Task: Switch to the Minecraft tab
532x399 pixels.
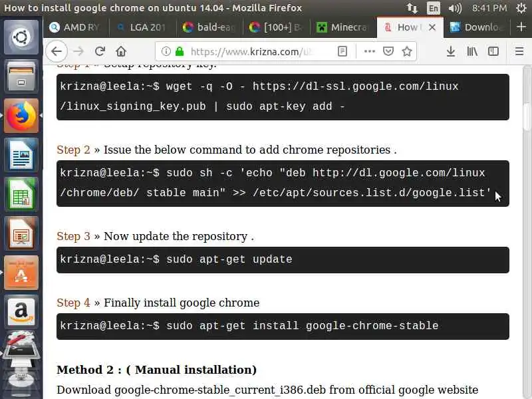Action: click(x=343, y=27)
